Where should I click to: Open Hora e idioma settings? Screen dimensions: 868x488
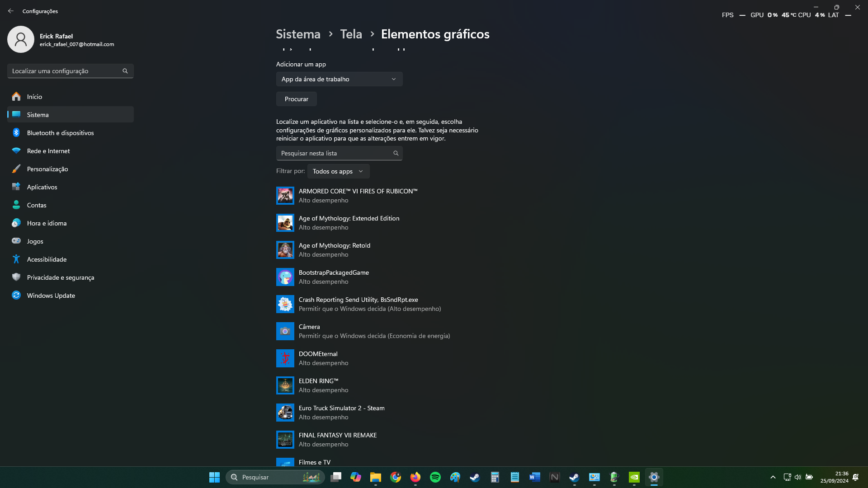tap(71, 223)
